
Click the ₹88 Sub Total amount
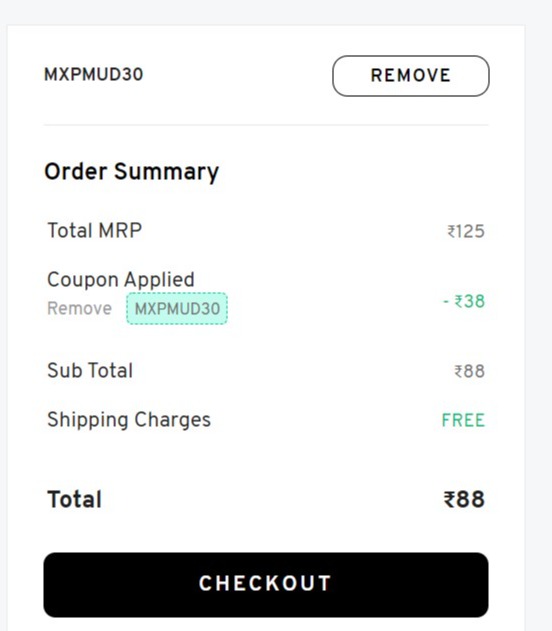point(470,371)
